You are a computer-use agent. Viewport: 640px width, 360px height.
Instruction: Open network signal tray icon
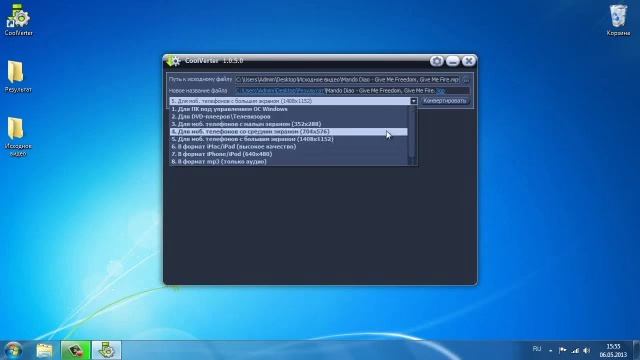575,350
